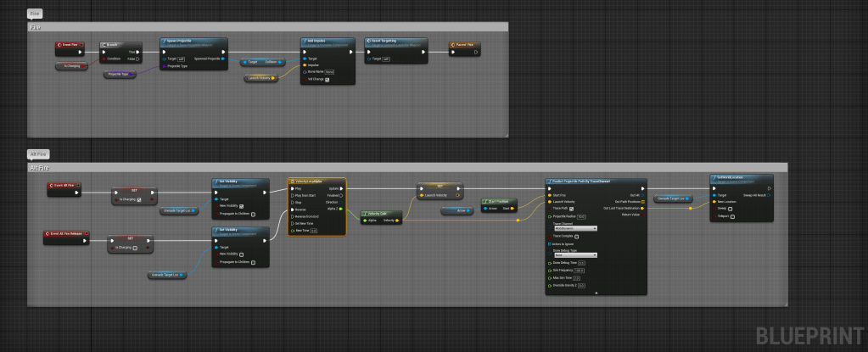This screenshot has height=352, width=868.
Task: Open the Draw Debug Type dropdown
Action: [575, 254]
